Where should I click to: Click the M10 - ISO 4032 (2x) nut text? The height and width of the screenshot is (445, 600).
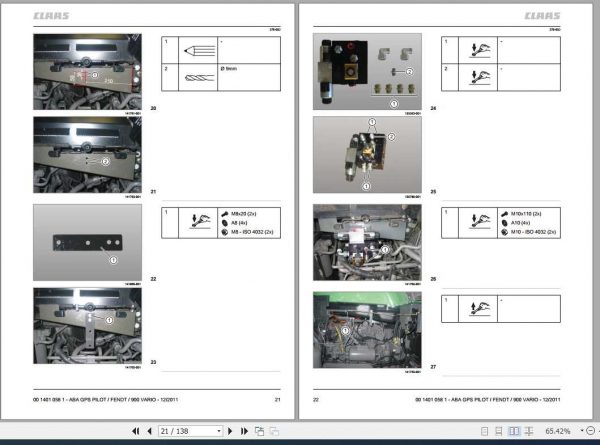click(533, 232)
